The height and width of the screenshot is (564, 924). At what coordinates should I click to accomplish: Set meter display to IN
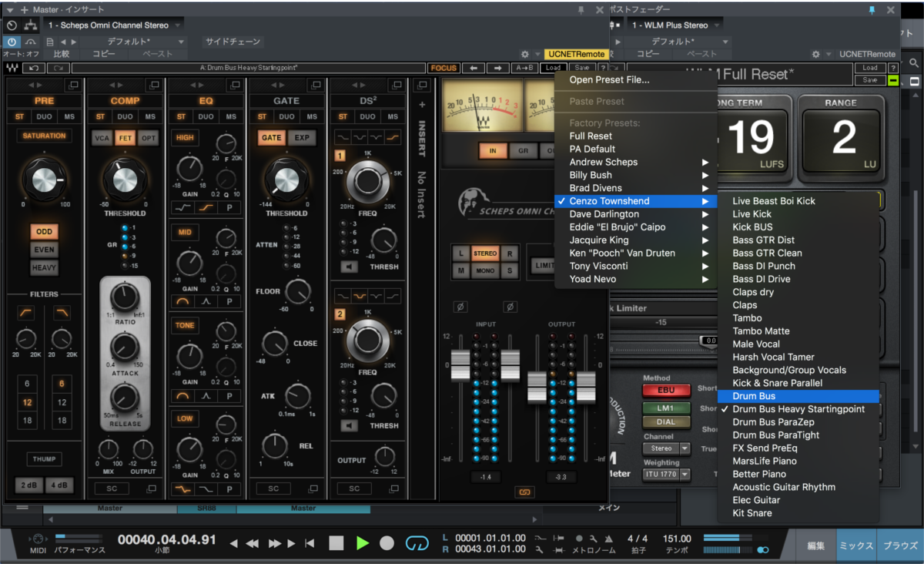click(x=493, y=151)
